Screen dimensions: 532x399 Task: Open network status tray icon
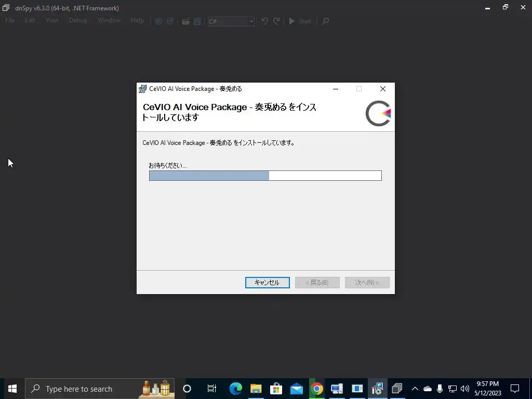[x=453, y=389]
